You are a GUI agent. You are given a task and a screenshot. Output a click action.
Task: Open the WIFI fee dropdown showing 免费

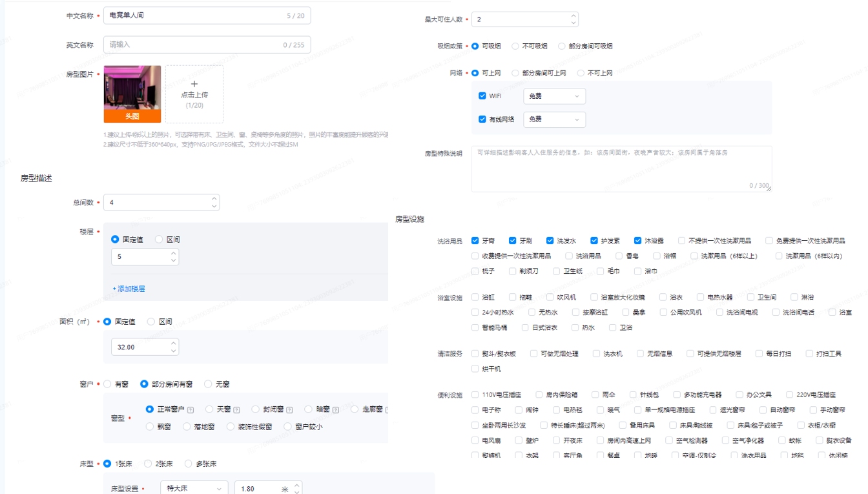554,96
